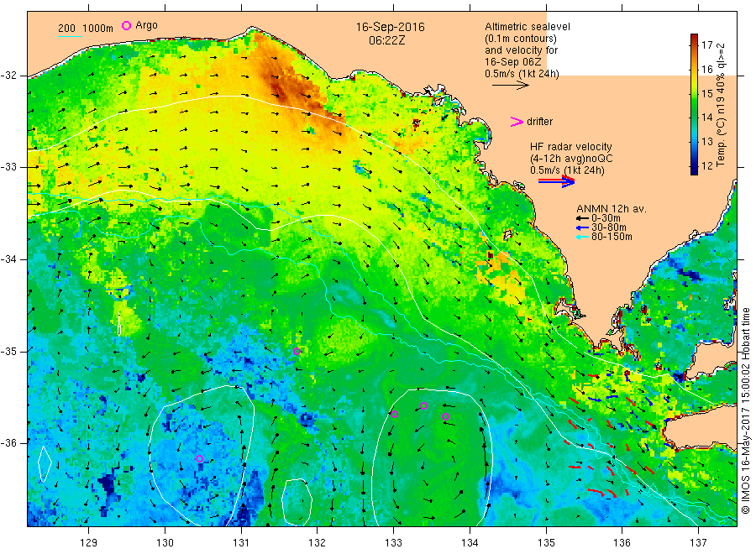Click the '(0.1m contours)' text

click(x=521, y=39)
